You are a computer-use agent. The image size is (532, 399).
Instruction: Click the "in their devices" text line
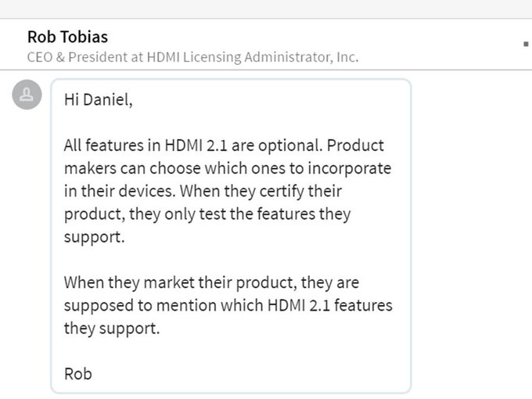coord(117,192)
